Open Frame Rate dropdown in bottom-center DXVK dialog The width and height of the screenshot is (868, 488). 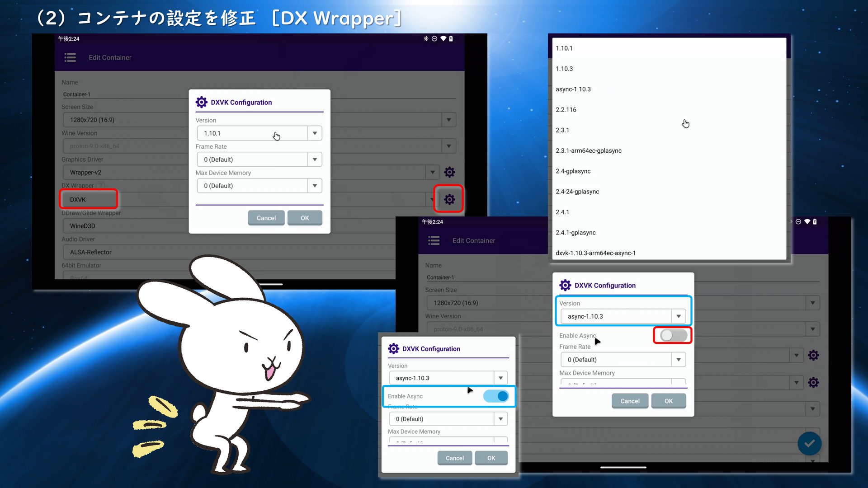448,419
